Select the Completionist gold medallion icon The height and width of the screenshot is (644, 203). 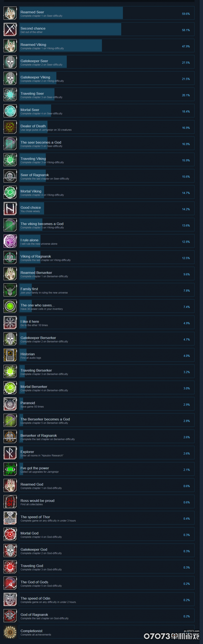pos(10,632)
